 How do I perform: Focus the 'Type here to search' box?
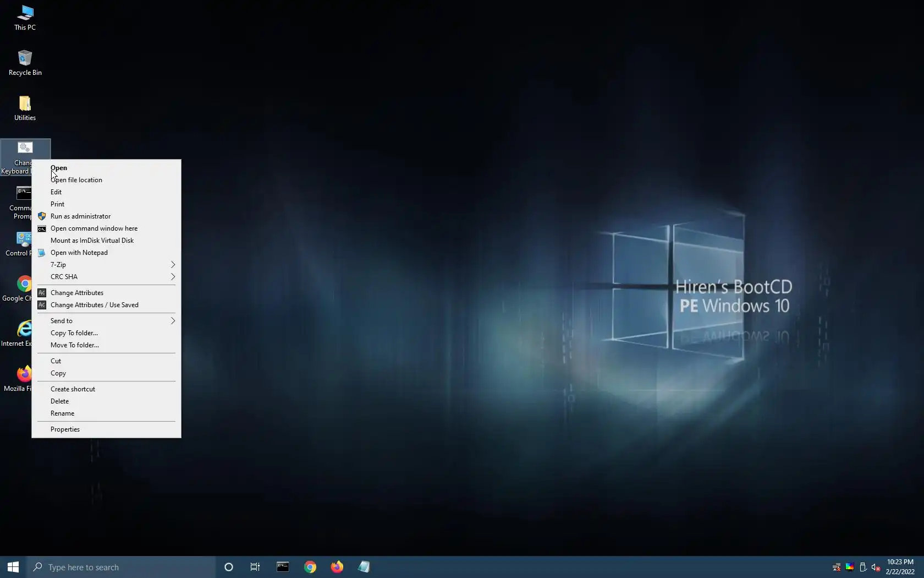[121, 567]
